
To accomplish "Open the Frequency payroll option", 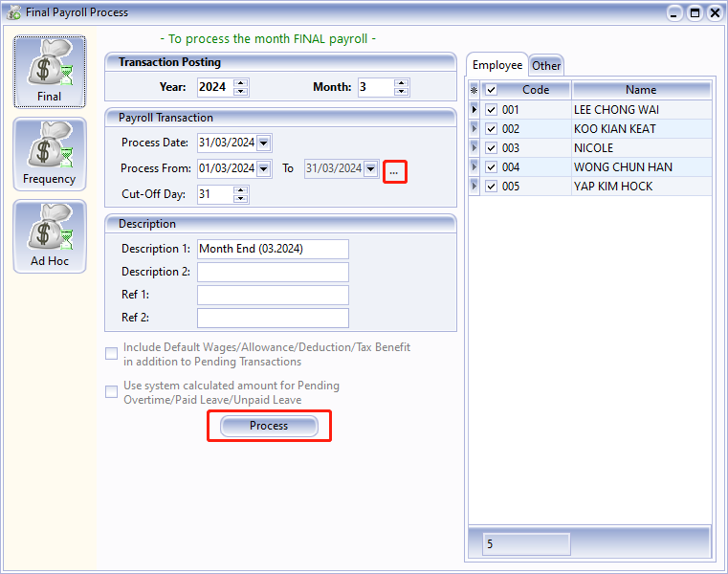I will (49, 154).
